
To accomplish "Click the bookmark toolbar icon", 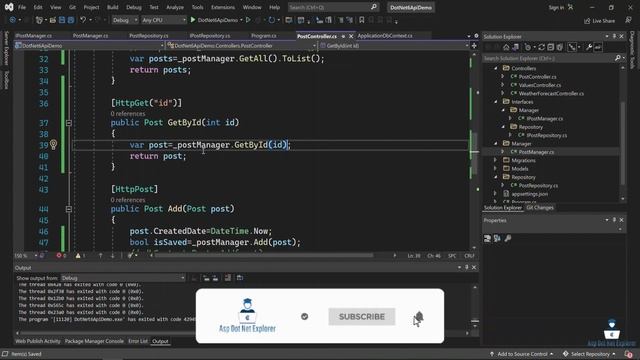I will (361, 20).
